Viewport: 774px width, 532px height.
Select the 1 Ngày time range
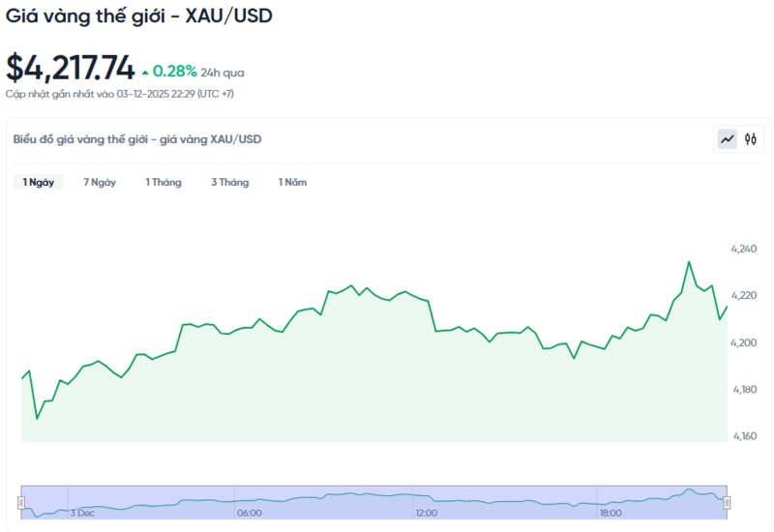point(39,182)
